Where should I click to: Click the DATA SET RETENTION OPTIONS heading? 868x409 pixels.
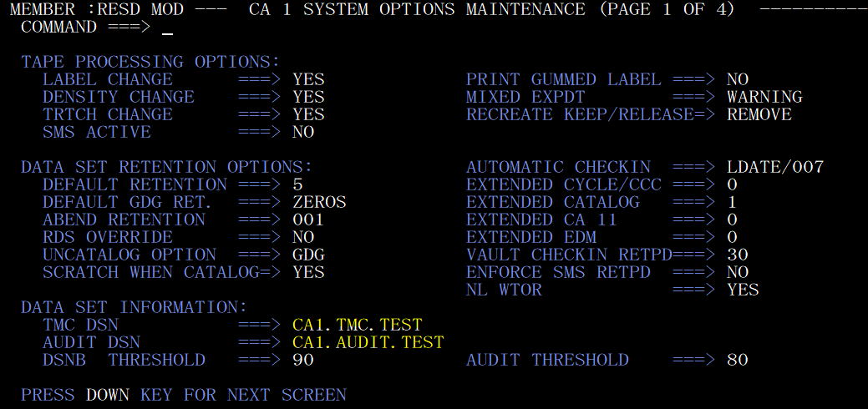pyautogui.click(x=166, y=167)
